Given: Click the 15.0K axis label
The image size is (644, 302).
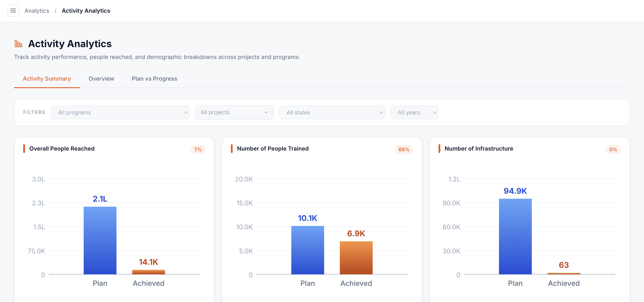Looking at the screenshot, I should [x=244, y=203].
